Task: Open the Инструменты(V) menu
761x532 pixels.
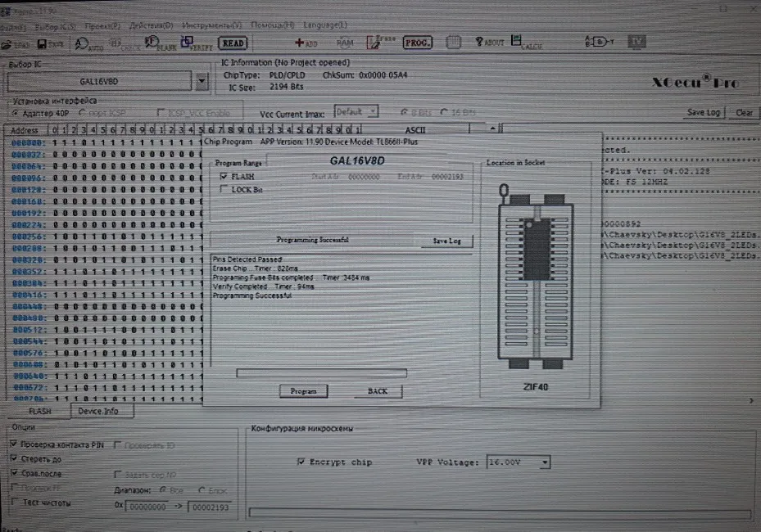Action: click(x=212, y=25)
